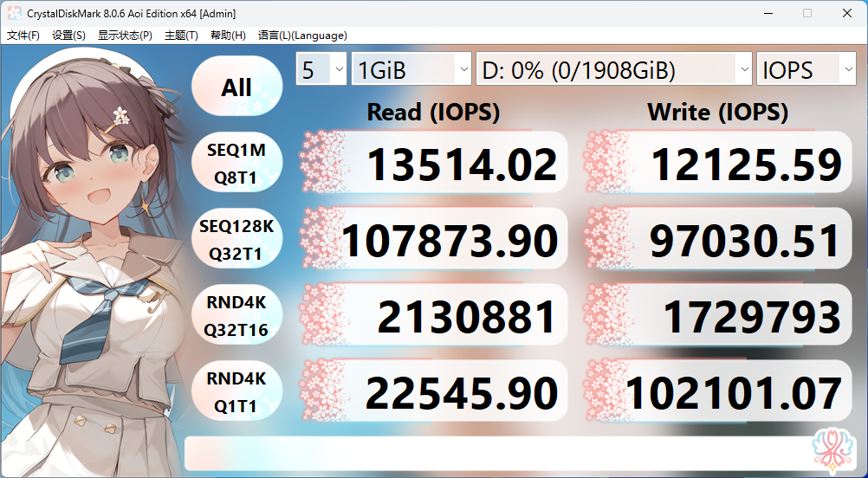Start the RND4K Q1T1 test

click(237, 392)
